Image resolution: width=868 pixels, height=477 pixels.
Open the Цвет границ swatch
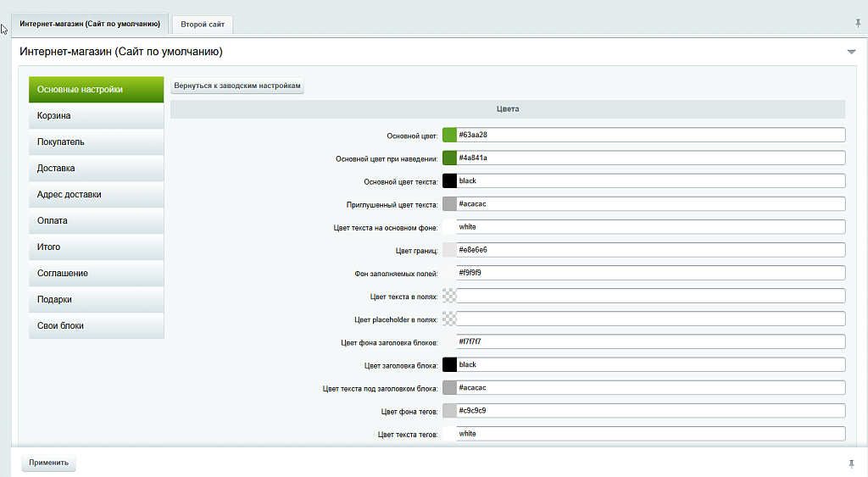coord(449,250)
